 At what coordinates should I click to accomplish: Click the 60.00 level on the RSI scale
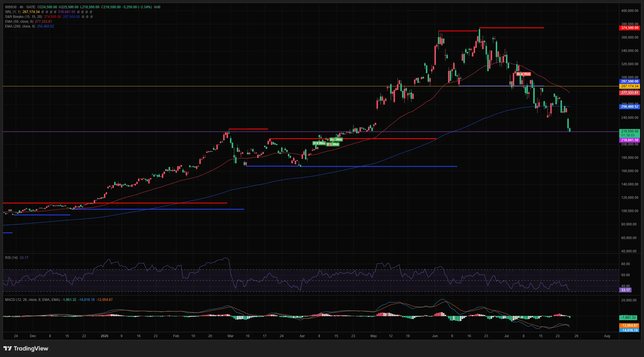626,275
